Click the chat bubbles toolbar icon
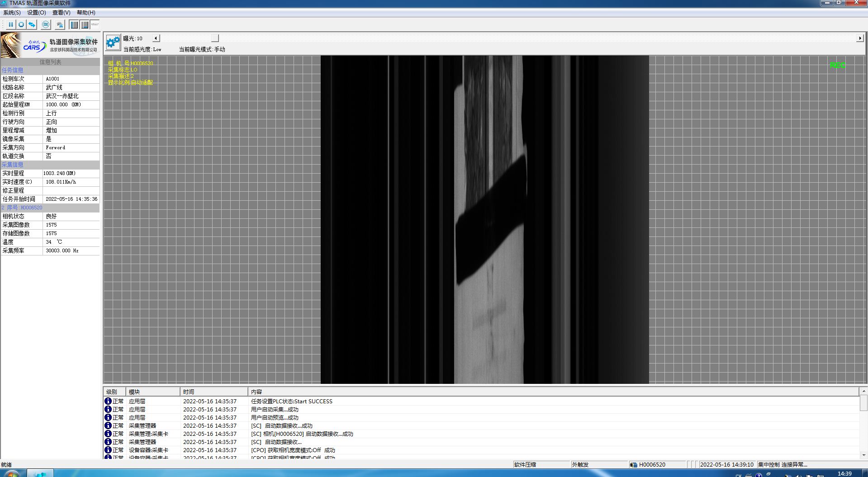868x477 pixels. tap(60, 24)
